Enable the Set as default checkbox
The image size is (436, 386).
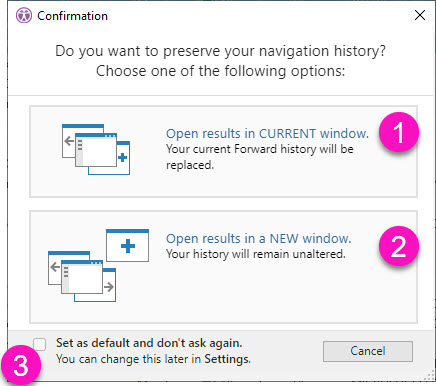point(40,344)
